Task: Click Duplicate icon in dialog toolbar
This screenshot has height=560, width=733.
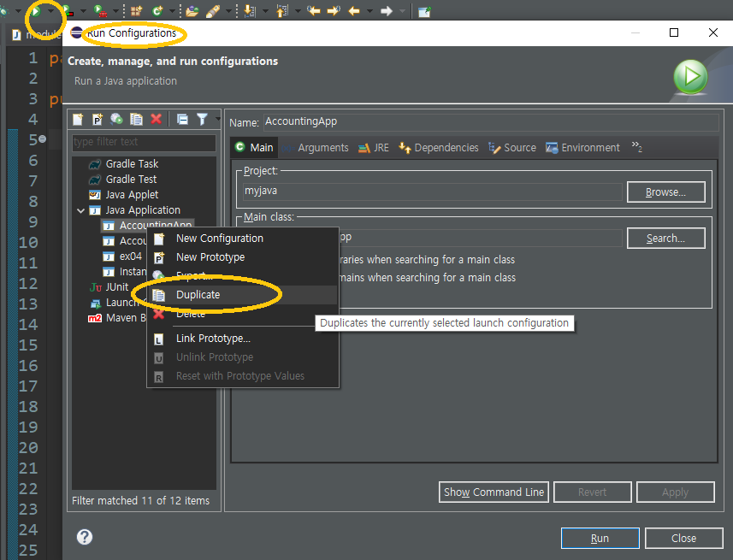Action: click(x=136, y=119)
